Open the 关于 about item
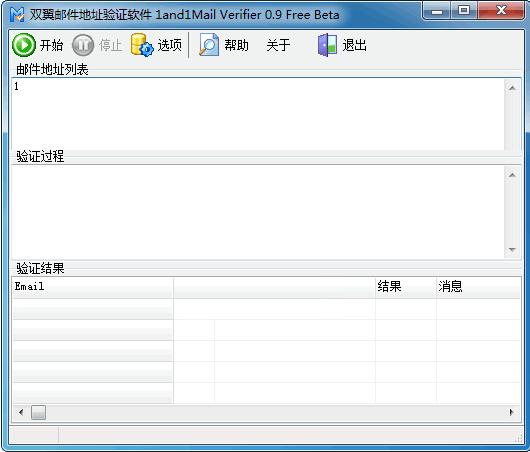Screen dimensions: 530x452 tap(278, 45)
